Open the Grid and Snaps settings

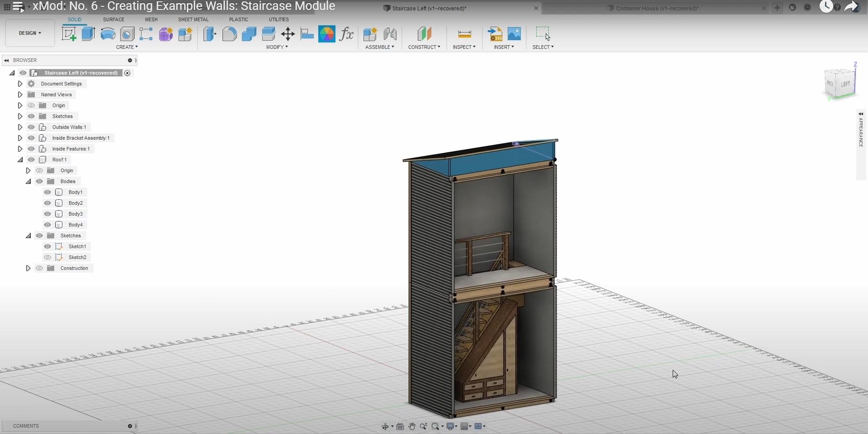[464, 426]
